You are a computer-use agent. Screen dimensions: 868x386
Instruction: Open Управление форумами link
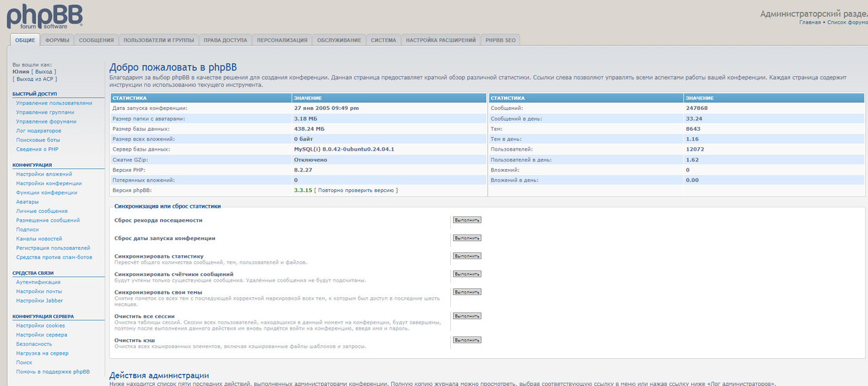tap(46, 121)
